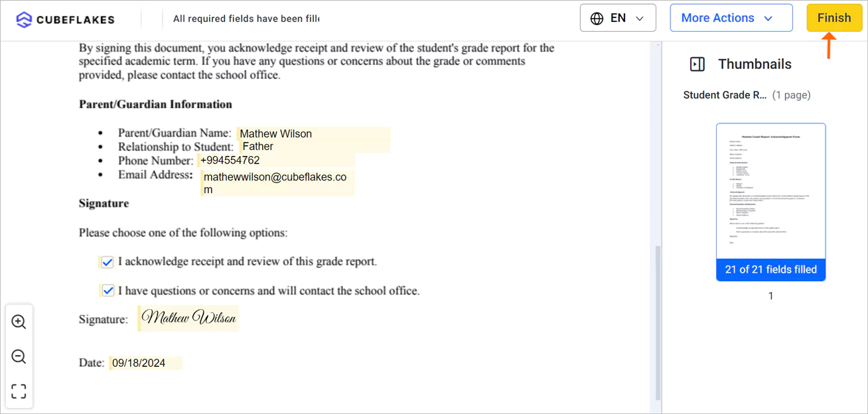The image size is (868, 414).
Task: Click the More Actions chevron arrow
Action: tap(768, 19)
